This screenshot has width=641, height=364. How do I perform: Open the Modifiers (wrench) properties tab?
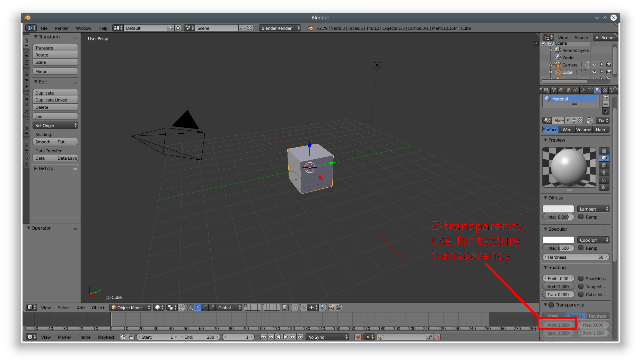click(583, 91)
